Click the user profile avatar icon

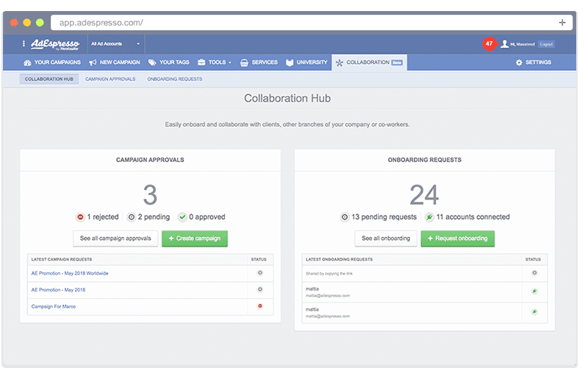(504, 44)
